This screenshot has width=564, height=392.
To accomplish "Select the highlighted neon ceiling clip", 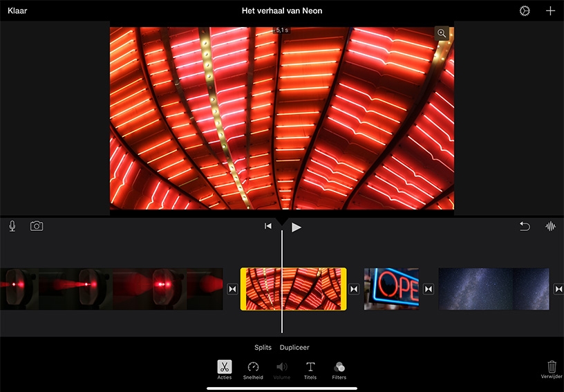I will coord(294,289).
